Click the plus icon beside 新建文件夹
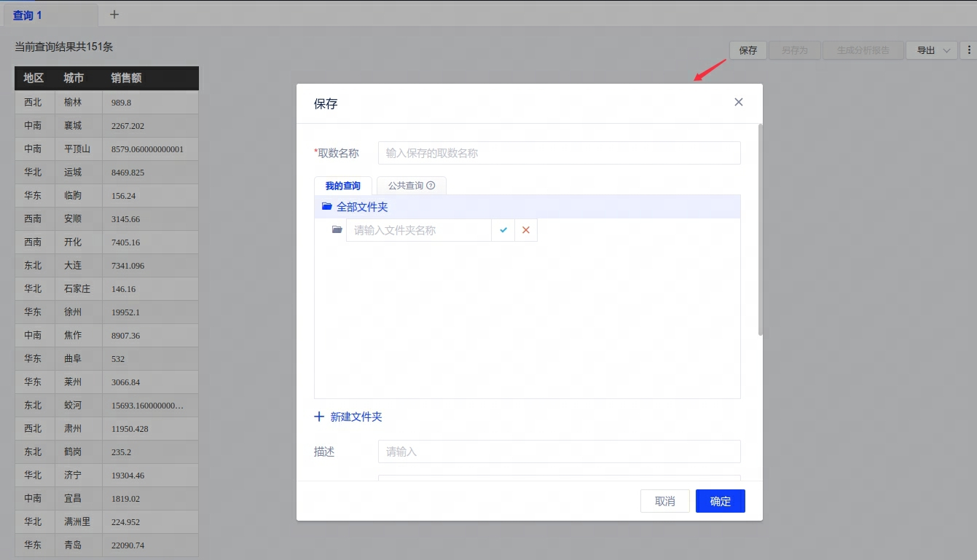The image size is (977, 560). point(319,417)
